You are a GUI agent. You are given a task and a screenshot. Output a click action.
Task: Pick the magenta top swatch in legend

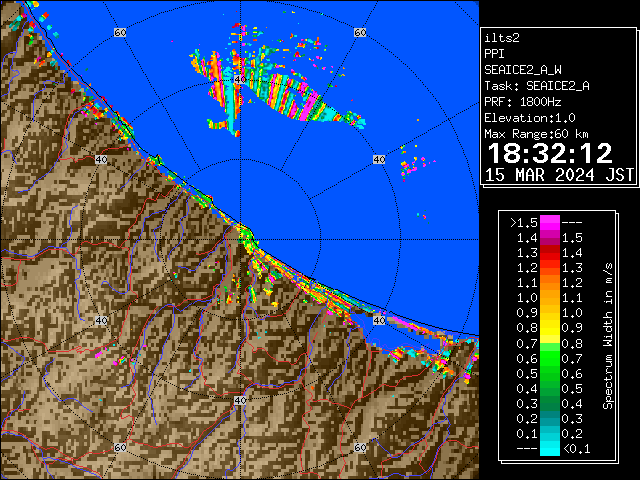[550, 222]
